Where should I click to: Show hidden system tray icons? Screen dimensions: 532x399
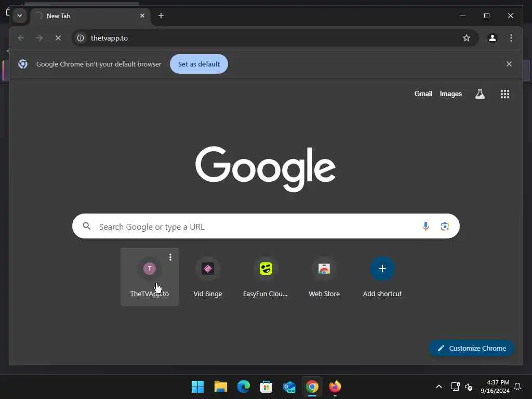[x=438, y=387]
